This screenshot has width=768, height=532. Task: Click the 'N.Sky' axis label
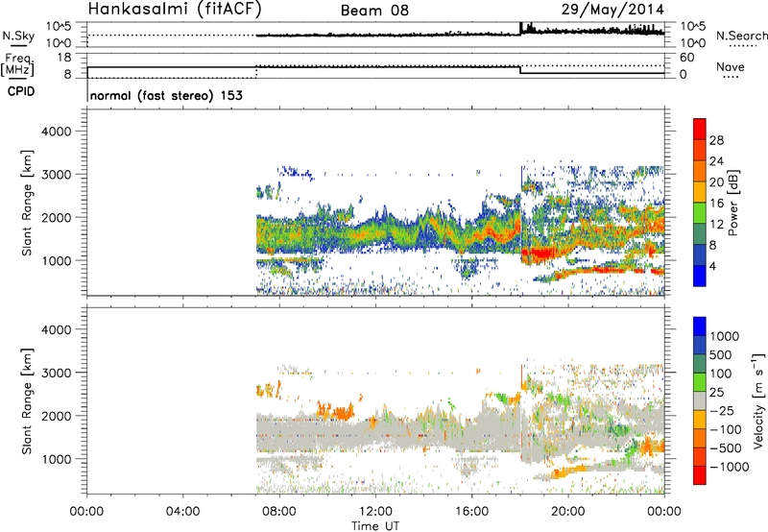point(18,36)
